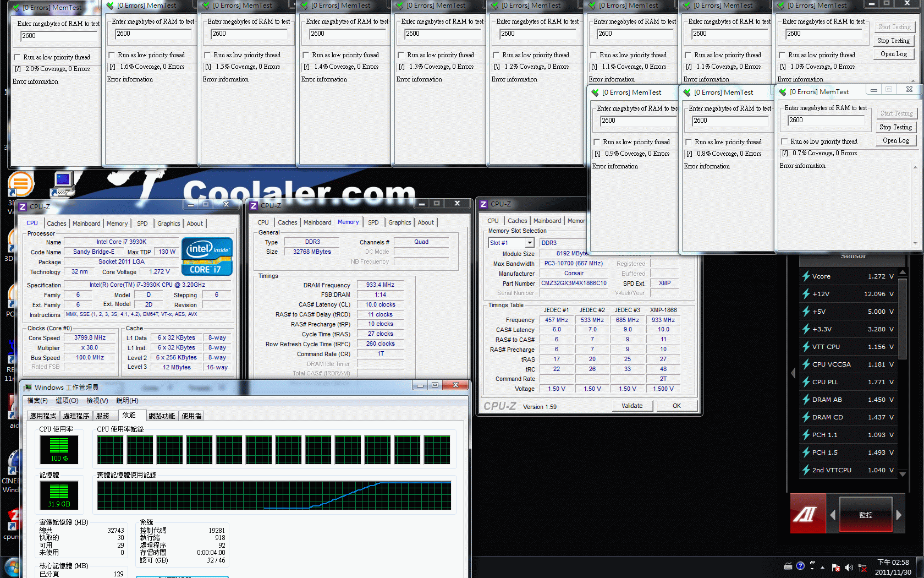Click the taskbar clock showing 02:58
Screen dimensions: 924x578
click(x=893, y=568)
